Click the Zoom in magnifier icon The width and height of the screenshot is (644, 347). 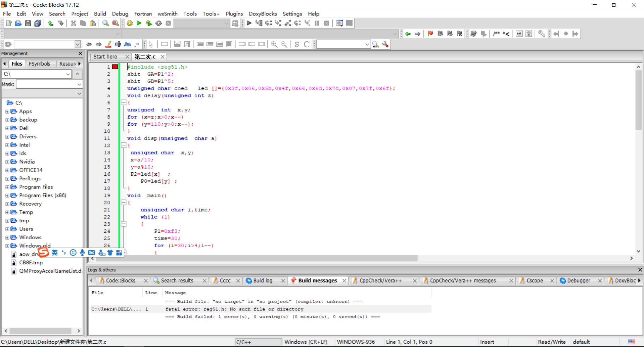tap(274, 44)
